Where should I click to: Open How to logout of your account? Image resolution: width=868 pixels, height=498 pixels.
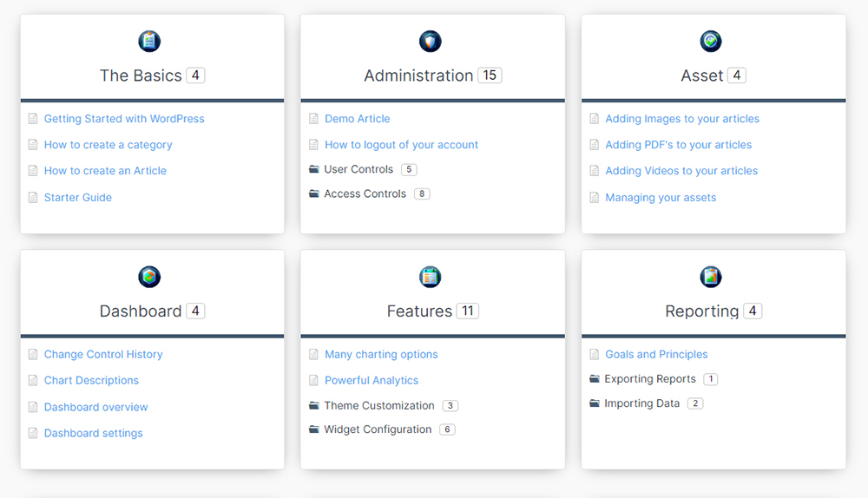tap(401, 145)
